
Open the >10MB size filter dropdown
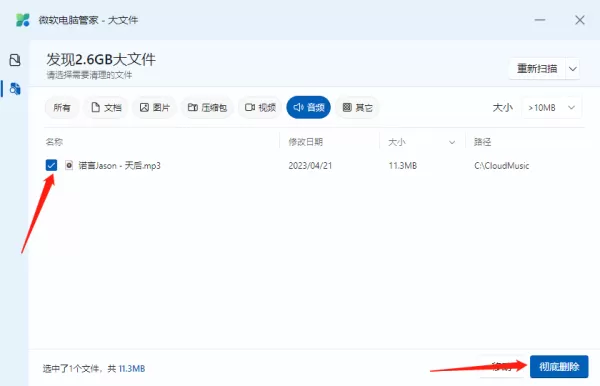551,107
